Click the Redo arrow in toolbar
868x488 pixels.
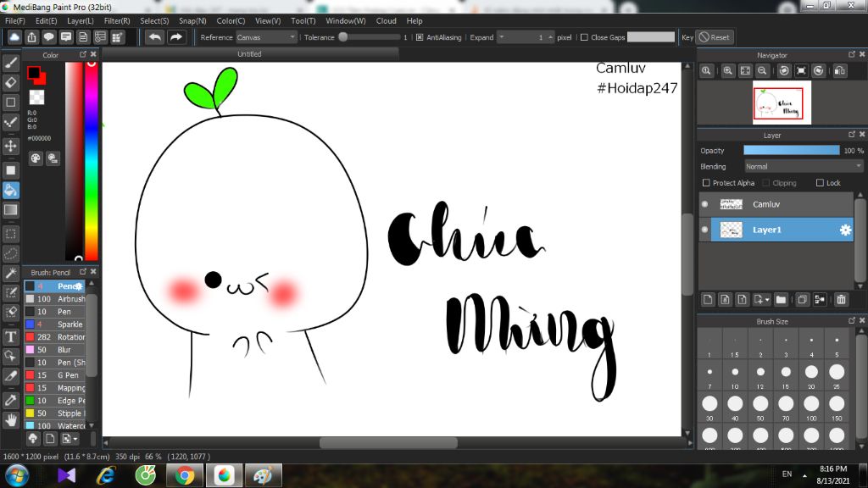pos(176,37)
